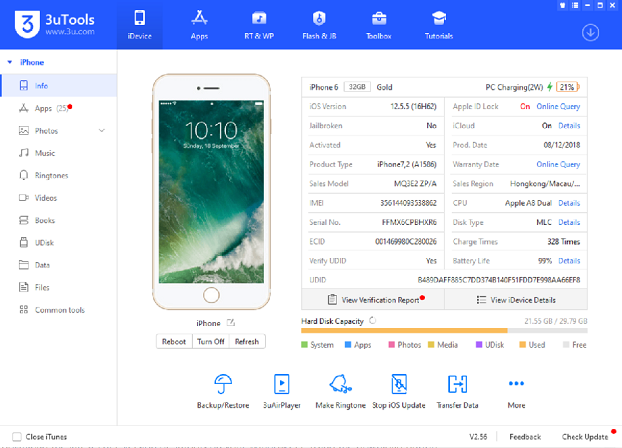Click the shirt skin icon in title bar
622x448 pixels.
click(562, 6)
